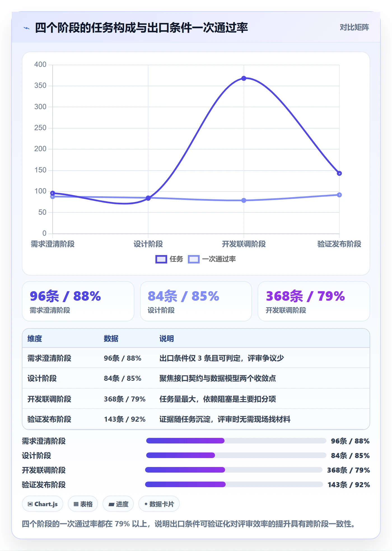Click the lightning bolt icon beside the title
The image size is (392, 551).
coord(27,28)
